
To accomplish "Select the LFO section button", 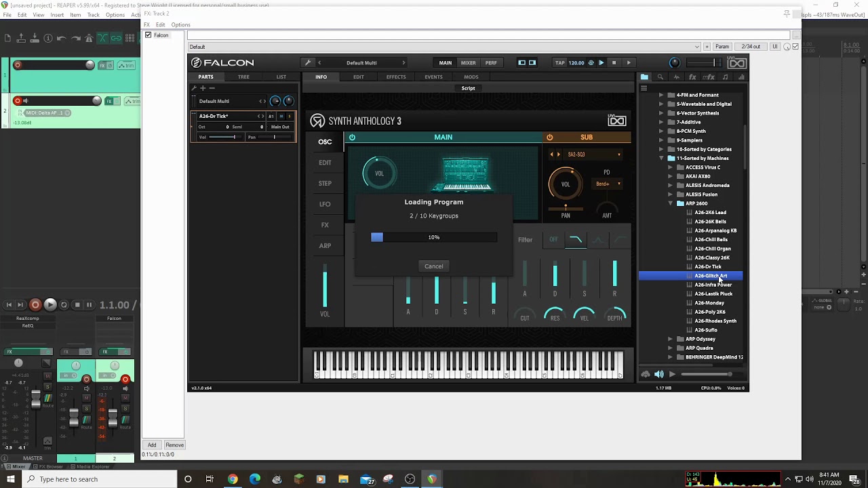I will [x=325, y=204].
